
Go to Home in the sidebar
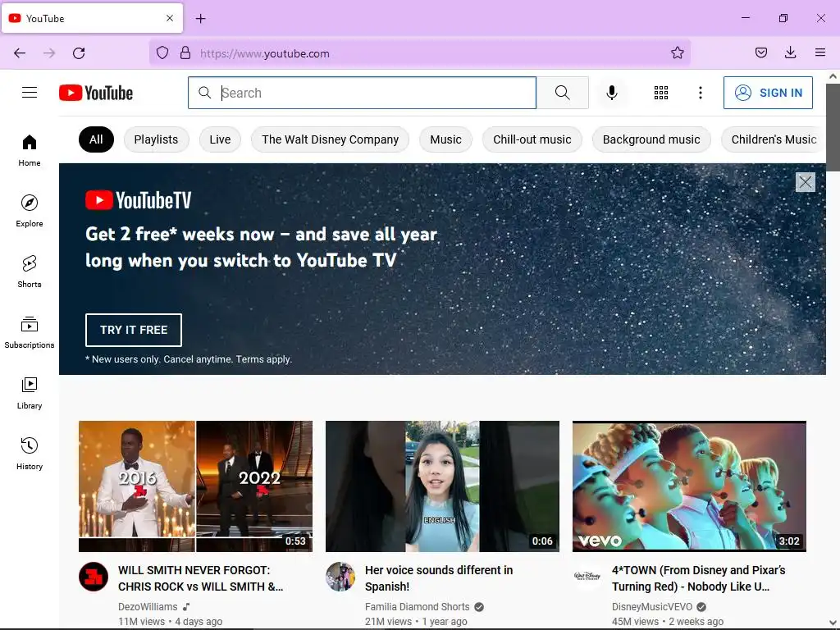pyautogui.click(x=30, y=151)
